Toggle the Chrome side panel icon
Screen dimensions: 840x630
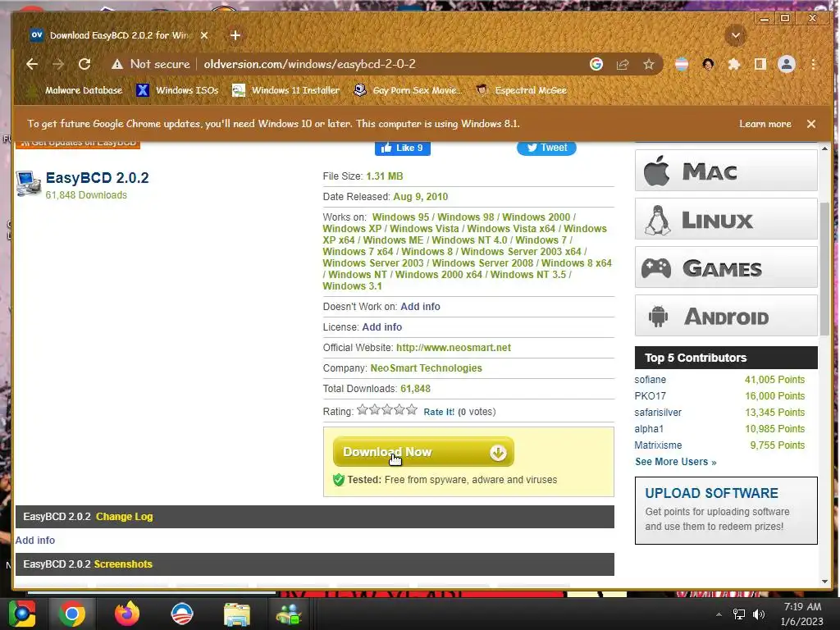click(760, 64)
